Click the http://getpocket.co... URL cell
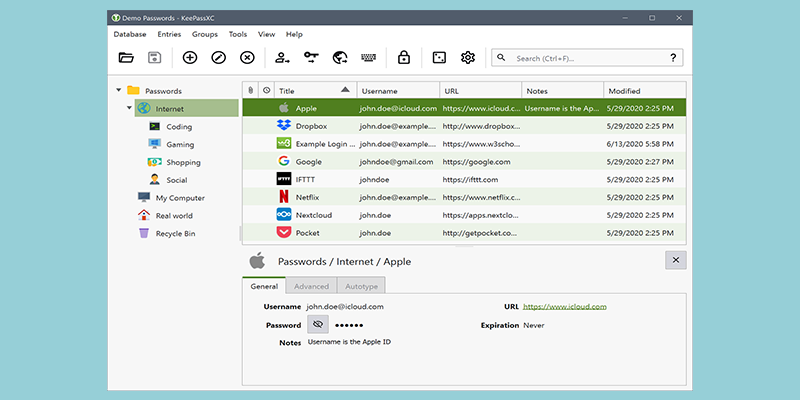This screenshot has width=800, height=400. click(480, 233)
